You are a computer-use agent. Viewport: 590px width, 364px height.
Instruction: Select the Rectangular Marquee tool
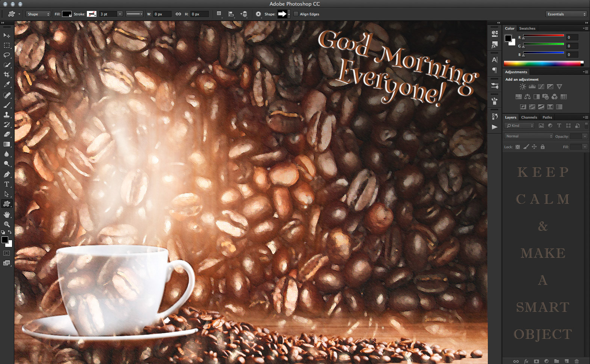click(x=7, y=45)
